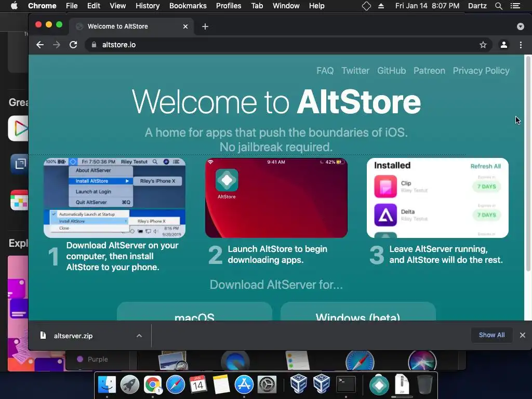This screenshot has width=532, height=399.
Task: Bookmark this page with the star icon
Action: point(483,45)
